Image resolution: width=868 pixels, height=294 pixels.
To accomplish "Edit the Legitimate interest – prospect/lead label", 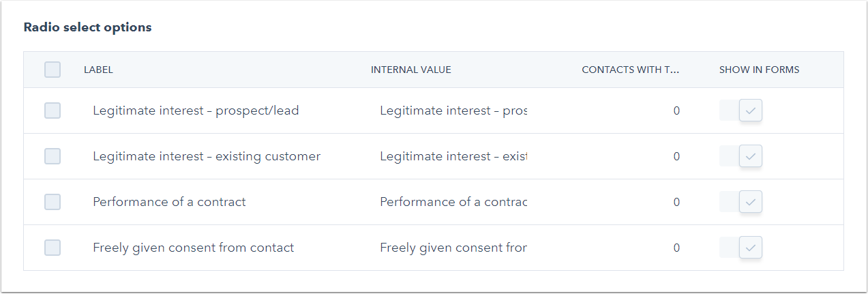I will click(x=196, y=111).
